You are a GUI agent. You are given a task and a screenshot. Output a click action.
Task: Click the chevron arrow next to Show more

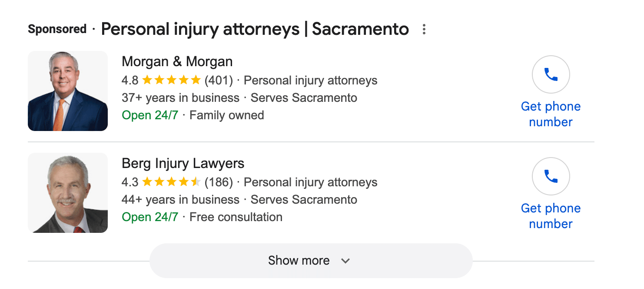(x=345, y=261)
